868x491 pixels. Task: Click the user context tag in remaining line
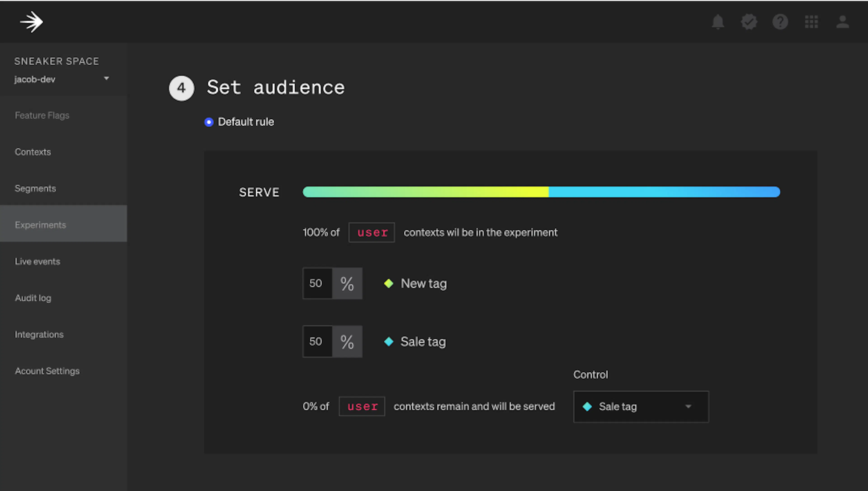tap(362, 406)
